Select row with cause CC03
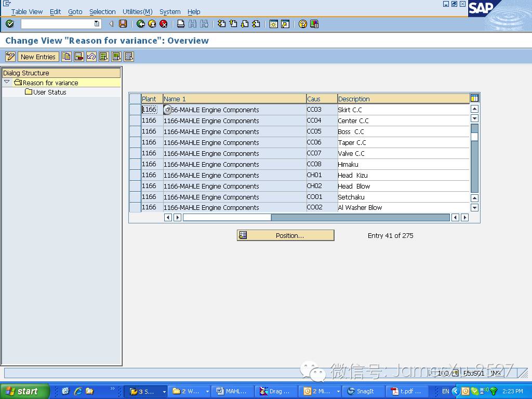 tap(136, 110)
